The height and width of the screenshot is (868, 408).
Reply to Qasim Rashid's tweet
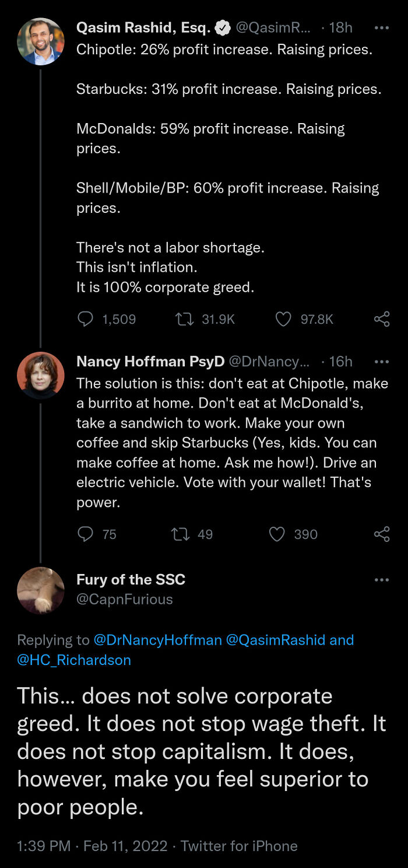tap(86, 319)
